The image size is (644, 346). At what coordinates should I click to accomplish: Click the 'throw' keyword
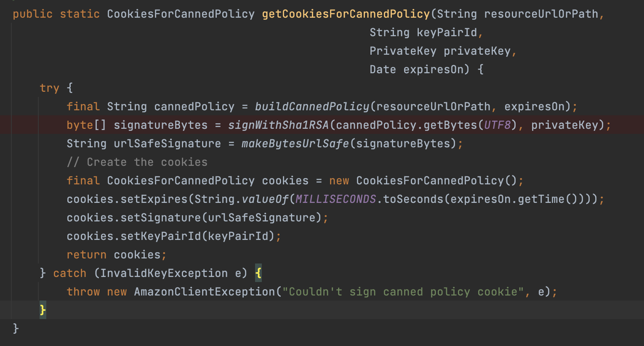point(83,292)
